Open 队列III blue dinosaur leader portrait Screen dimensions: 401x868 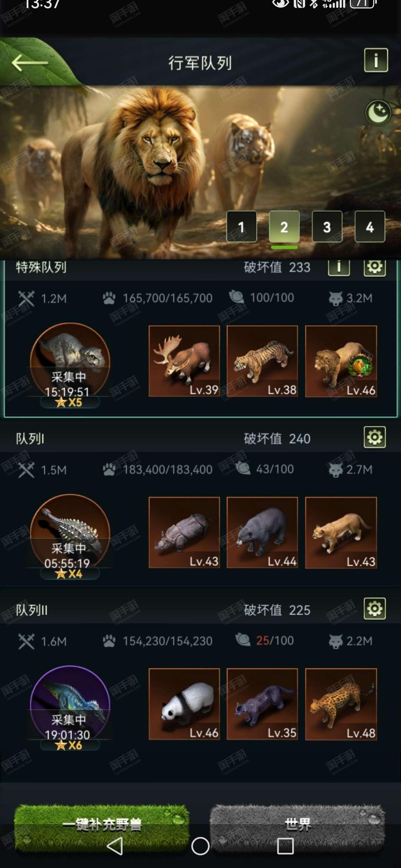[x=70, y=706]
